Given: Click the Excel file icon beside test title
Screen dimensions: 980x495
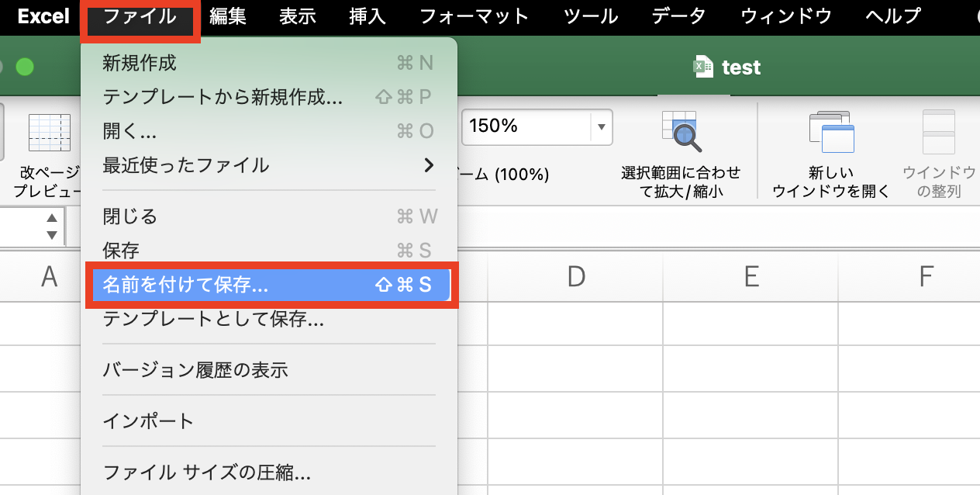Looking at the screenshot, I should click(x=703, y=67).
